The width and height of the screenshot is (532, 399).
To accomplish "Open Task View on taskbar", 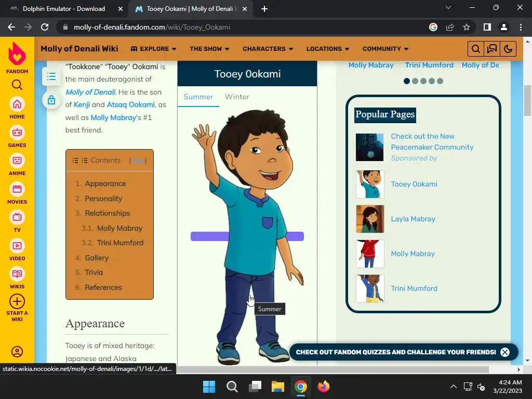I will click(255, 387).
